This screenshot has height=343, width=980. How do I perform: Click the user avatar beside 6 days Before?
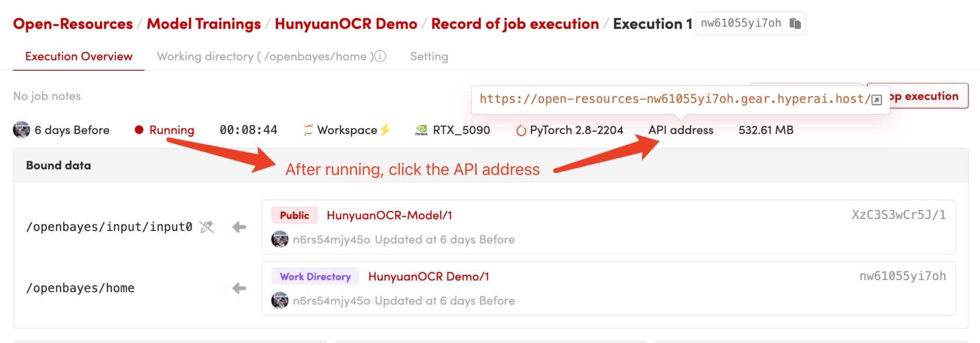coord(21,130)
